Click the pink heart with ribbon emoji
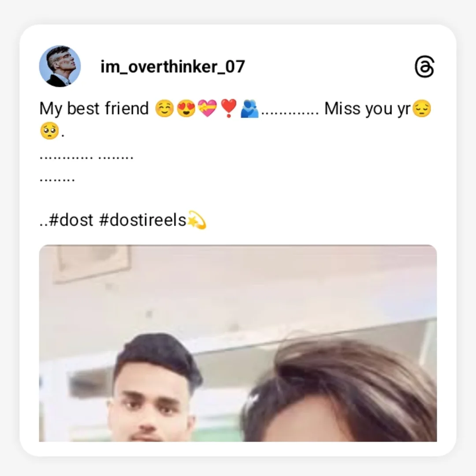The image size is (476, 476). tap(207, 108)
